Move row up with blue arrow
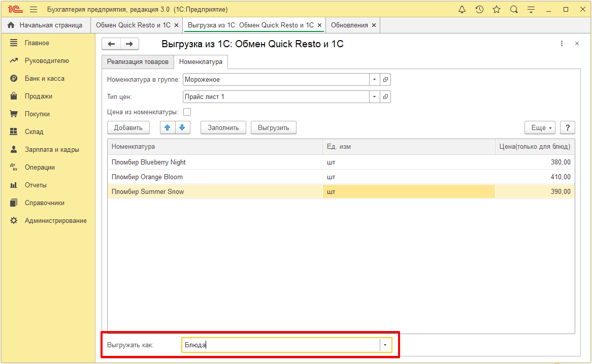This screenshot has width=592, height=364. [168, 127]
